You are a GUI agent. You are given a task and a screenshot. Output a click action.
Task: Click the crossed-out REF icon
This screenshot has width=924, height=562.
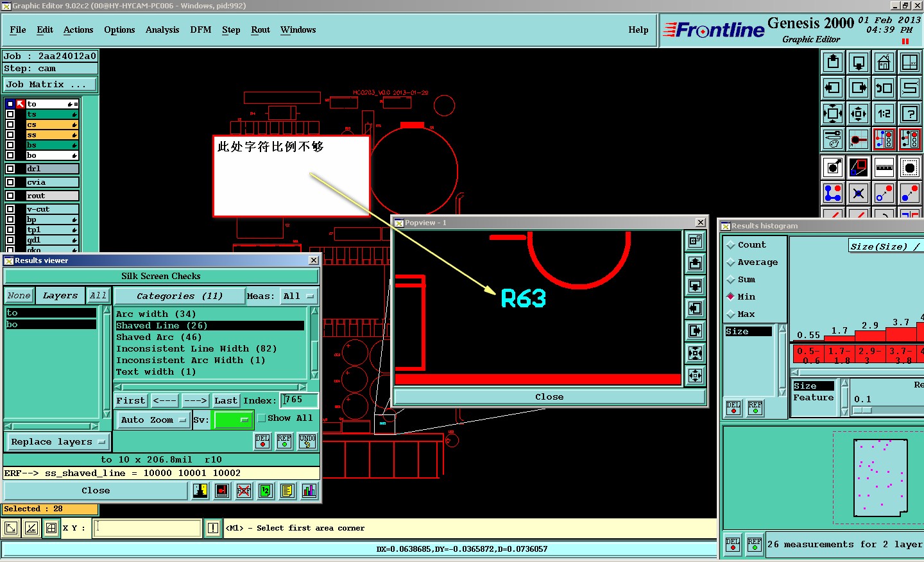point(244,491)
